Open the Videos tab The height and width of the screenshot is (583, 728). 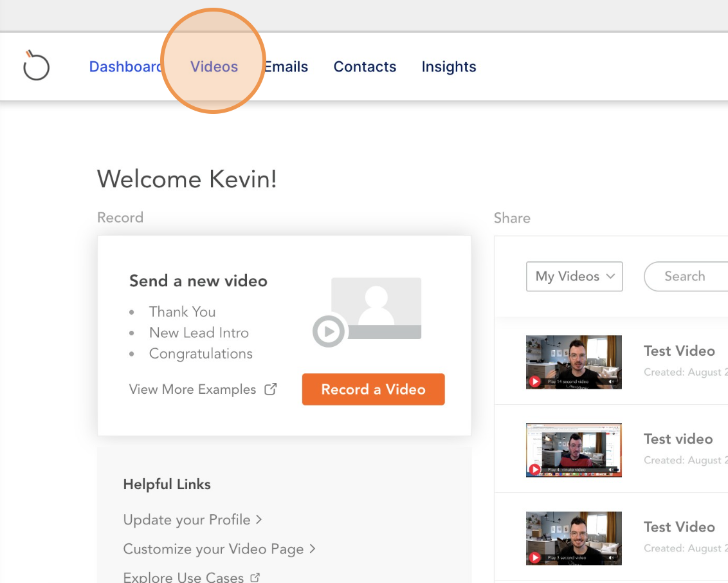point(214,67)
